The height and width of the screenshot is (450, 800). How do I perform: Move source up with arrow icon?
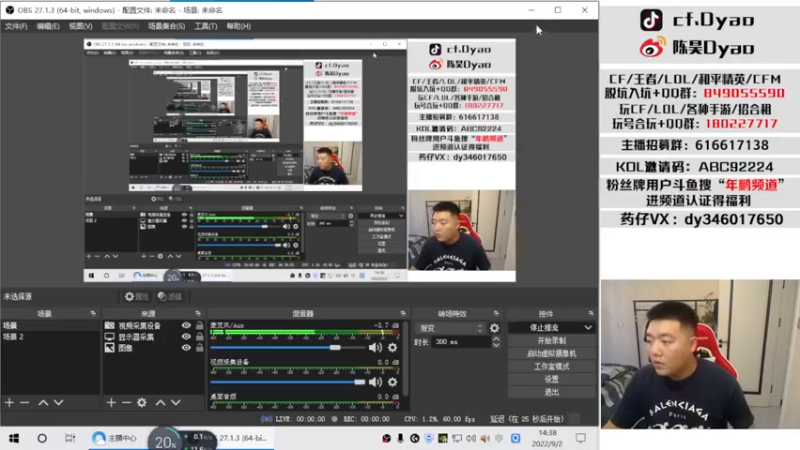click(x=161, y=403)
